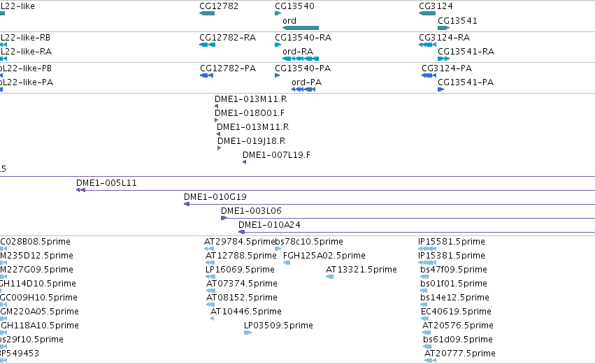Open the CG12782-PA protein label
The height and width of the screenshot is (364, 595).
228,68
